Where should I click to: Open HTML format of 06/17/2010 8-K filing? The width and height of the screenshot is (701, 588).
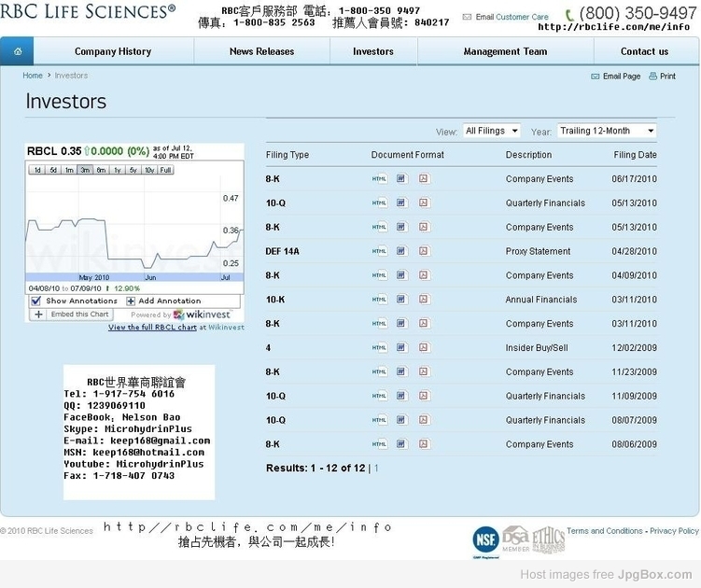[x=380, y=179]
